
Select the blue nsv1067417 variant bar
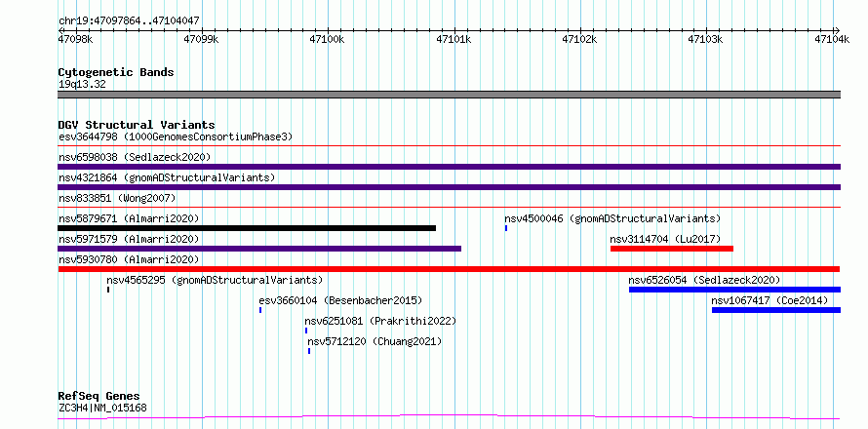(776, 310)
